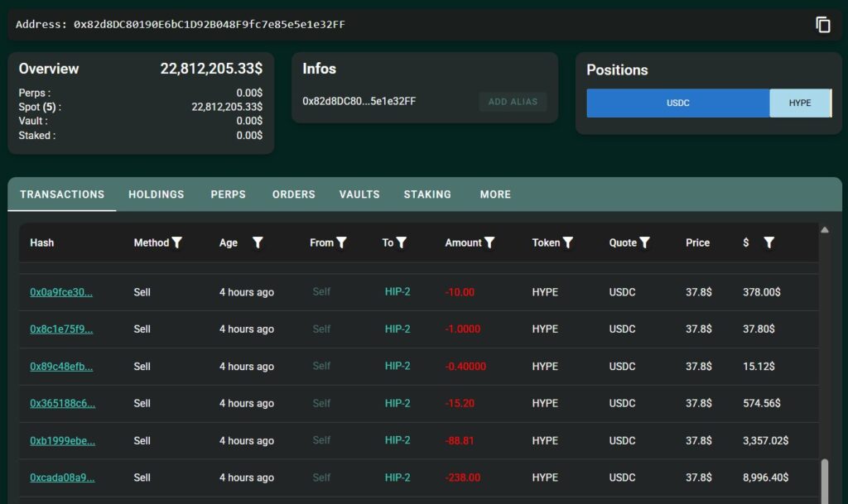Open the From column filter
848x504 pixels.
click(341, 242)
